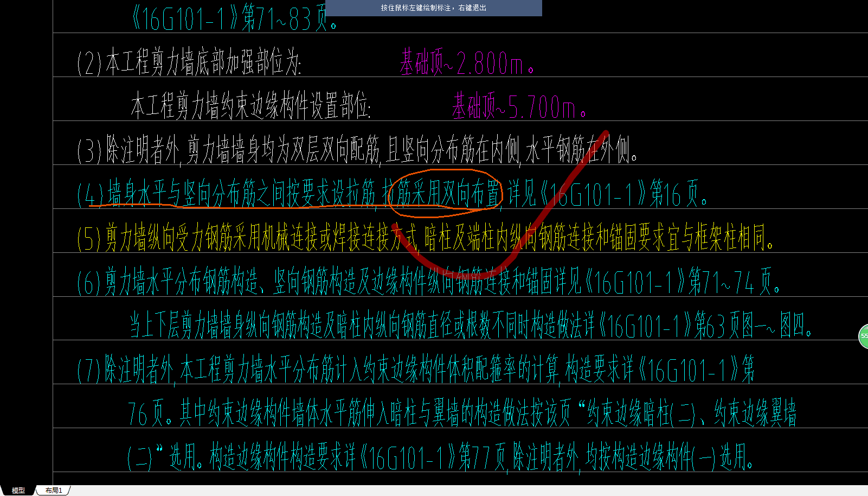The width and height of the screenshot is (868, 496).
Task: Click text 水平钢筋在外侧
Action: (582, 150)
